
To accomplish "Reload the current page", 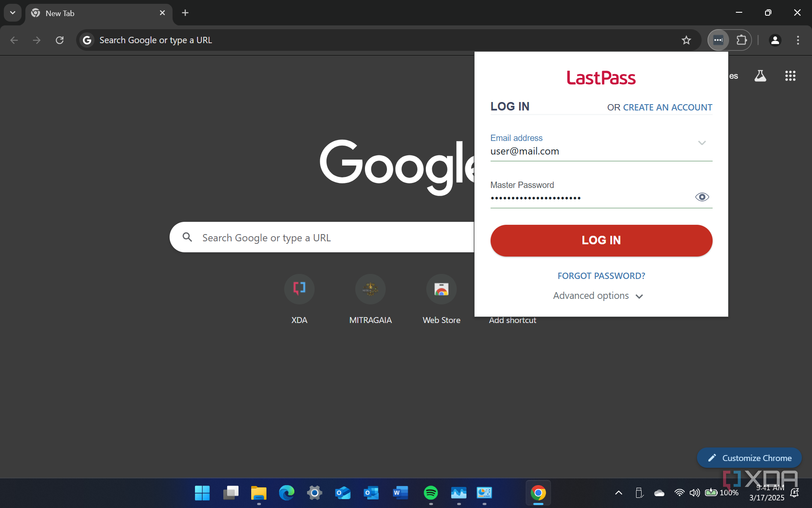I will [60, 40].
